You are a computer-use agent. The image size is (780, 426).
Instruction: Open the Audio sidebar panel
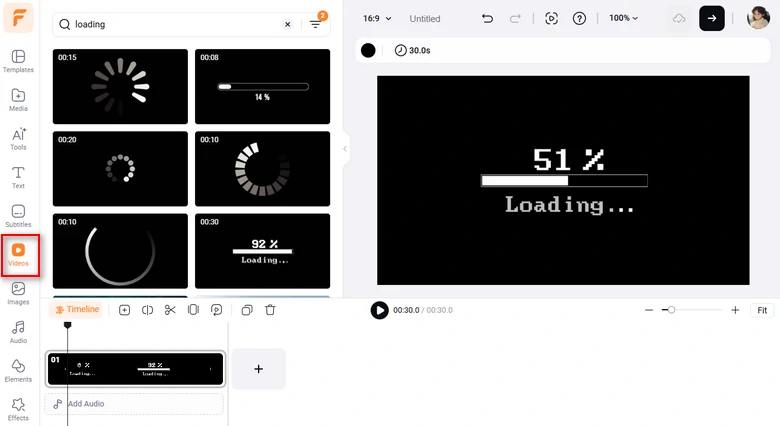click(x=18, y=332)
